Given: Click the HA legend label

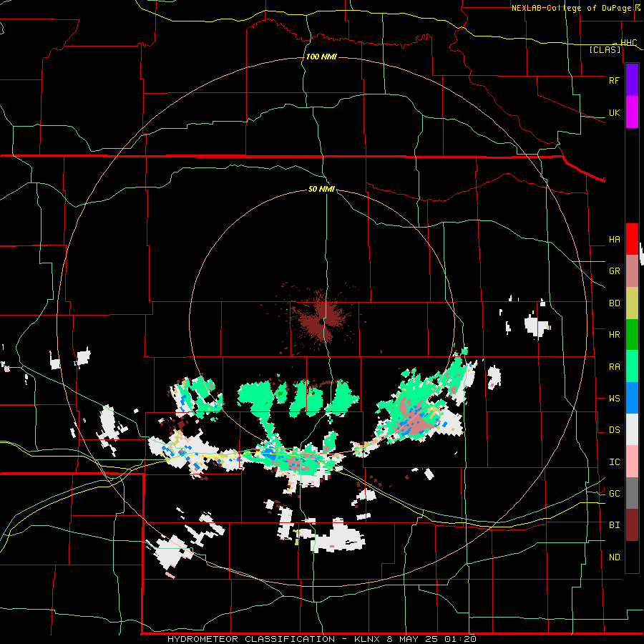Looking at the screenshot, I should tap(614, 240).
